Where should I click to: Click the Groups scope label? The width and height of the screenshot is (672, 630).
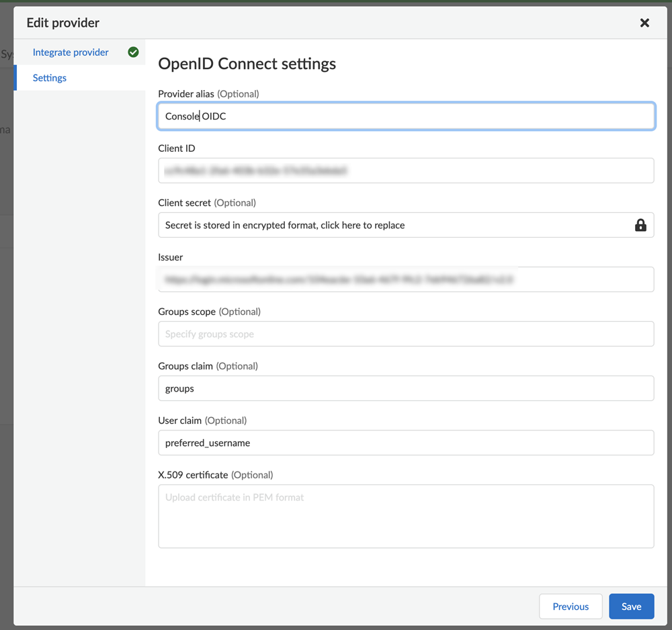click(187, 312)
